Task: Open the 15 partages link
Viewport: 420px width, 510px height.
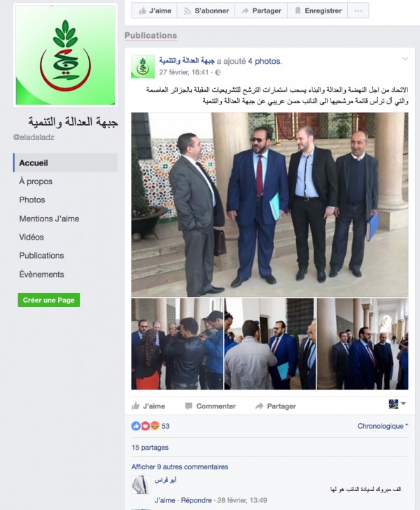Action: point(150,448)
